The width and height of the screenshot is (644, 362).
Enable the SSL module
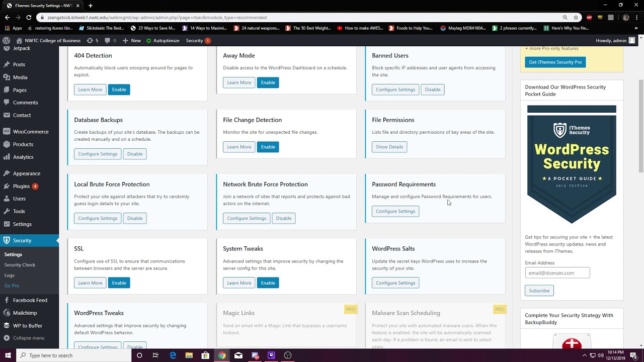(x=119, y=283)
